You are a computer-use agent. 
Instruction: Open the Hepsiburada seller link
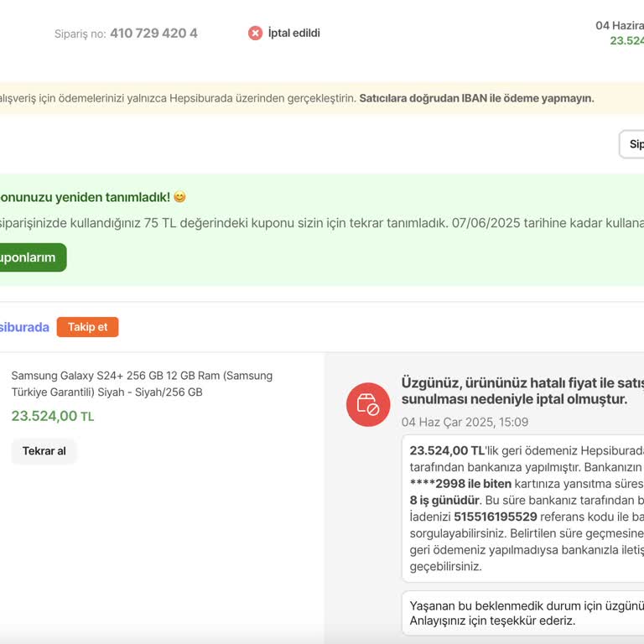pos(24,327)
